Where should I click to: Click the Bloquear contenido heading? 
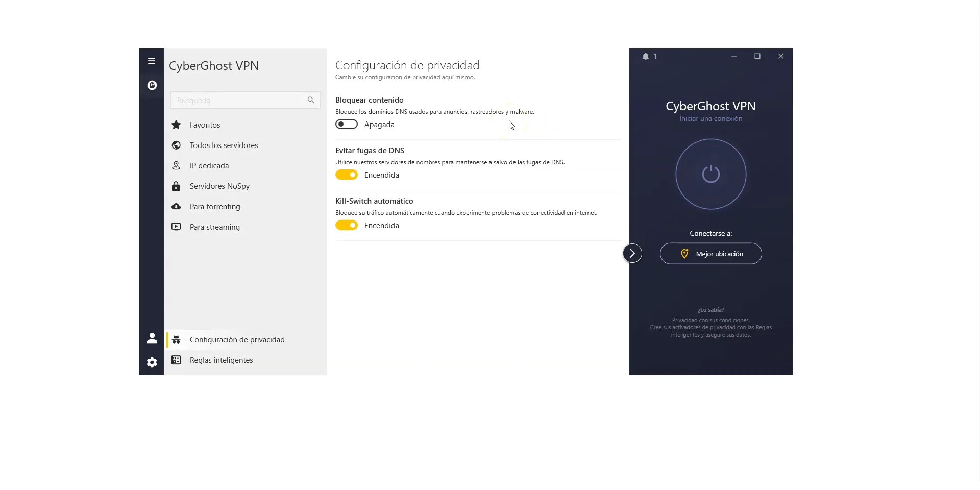[x=370, y=100]
